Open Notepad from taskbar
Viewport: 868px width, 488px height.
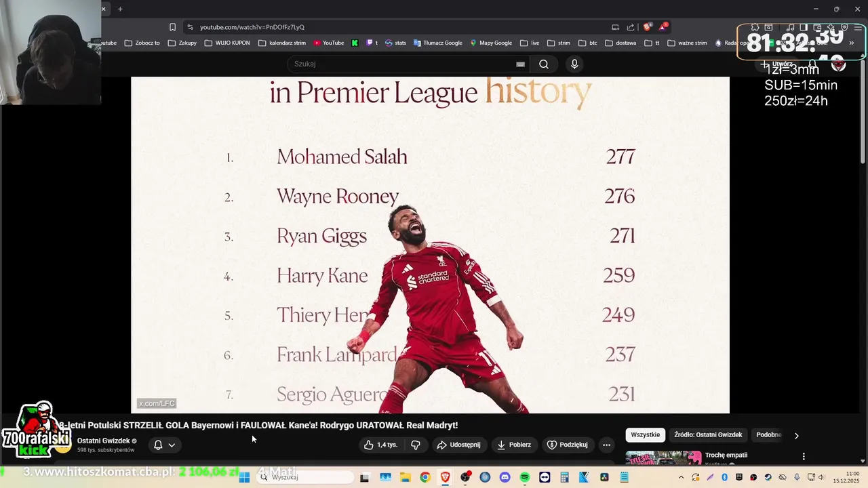point(624,477)
